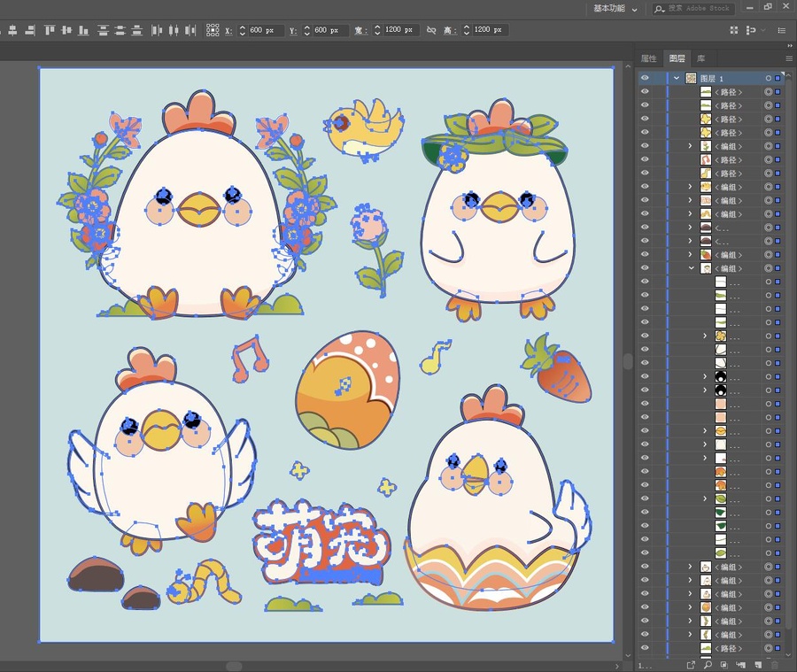
Task: Click the magnifier icon in the Adobe Stock search
Action: 659,9
